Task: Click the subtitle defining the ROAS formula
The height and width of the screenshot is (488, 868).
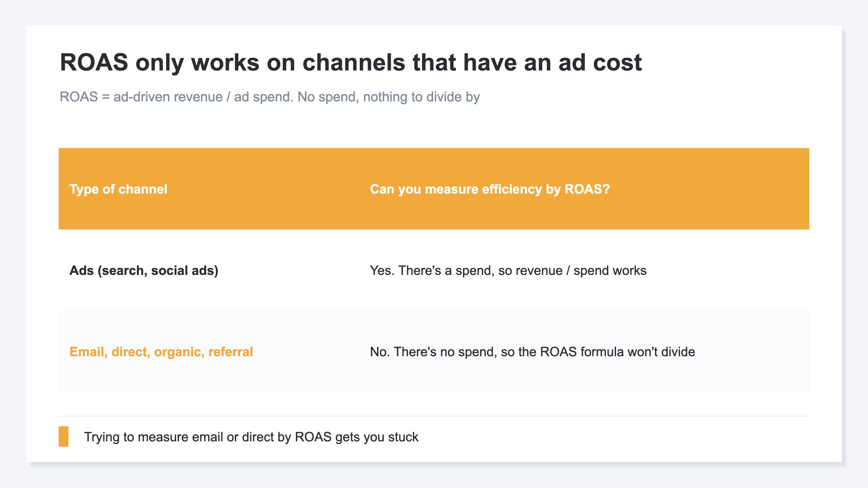Action: click(x=270, y=97)
